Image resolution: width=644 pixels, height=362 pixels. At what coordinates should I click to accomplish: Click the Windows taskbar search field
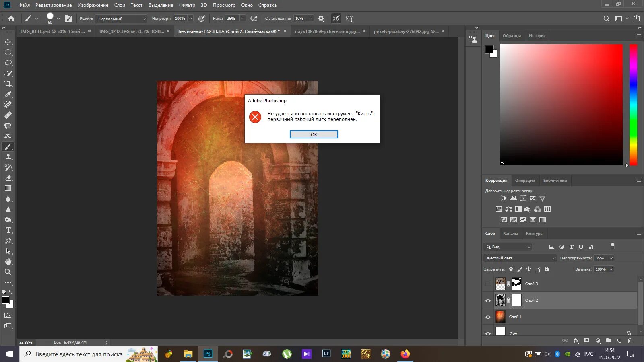point(79,354)
